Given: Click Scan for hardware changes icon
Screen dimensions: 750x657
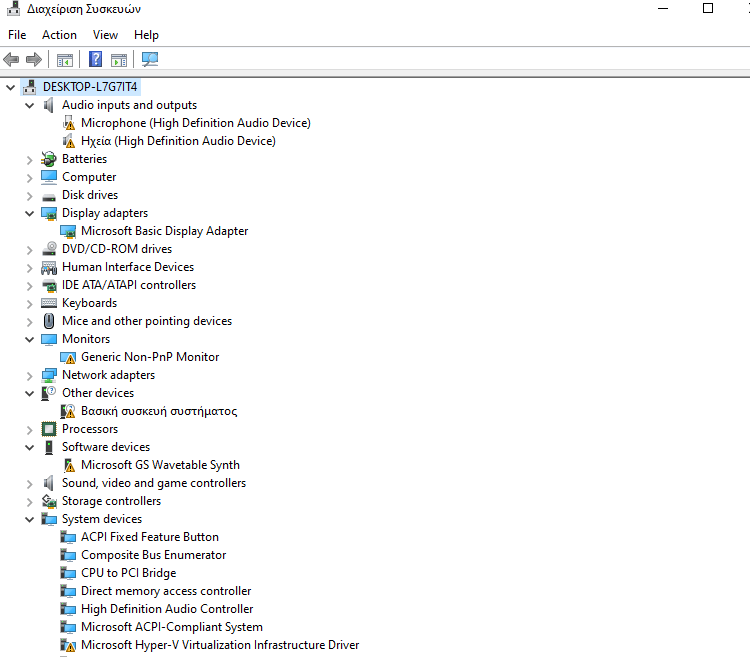Looking at the screenshot, I should (x=150, y=59).
